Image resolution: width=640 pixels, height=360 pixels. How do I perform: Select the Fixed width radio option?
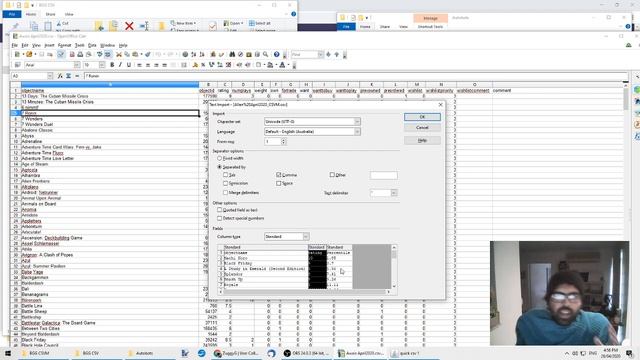[220, 158]
